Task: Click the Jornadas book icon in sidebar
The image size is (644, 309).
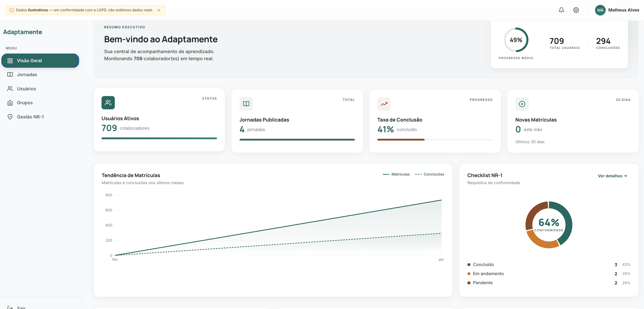Action: 10,75
